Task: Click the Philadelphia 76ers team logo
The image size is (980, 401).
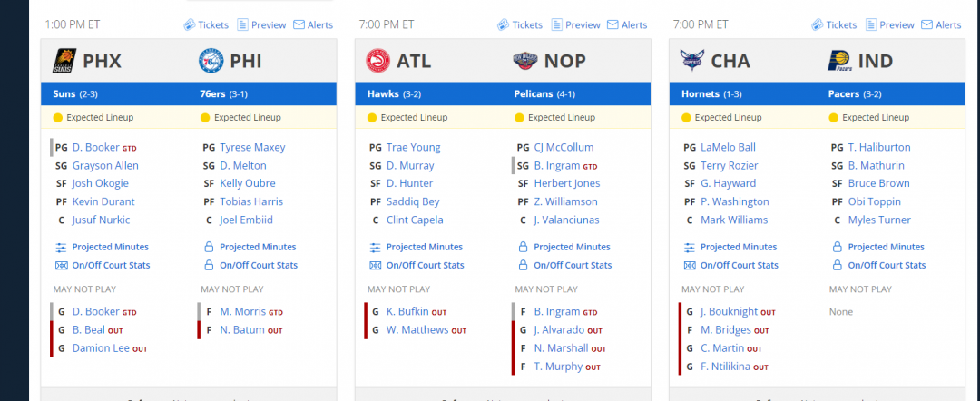Action: (x=211, y=61)
